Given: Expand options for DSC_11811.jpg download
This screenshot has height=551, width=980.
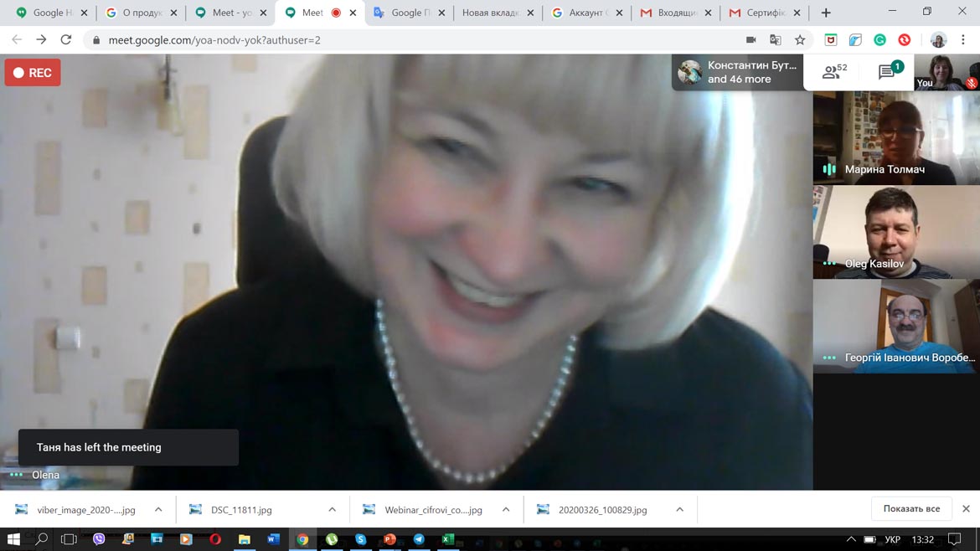Looking at the screenshot, I should point(332,509).
